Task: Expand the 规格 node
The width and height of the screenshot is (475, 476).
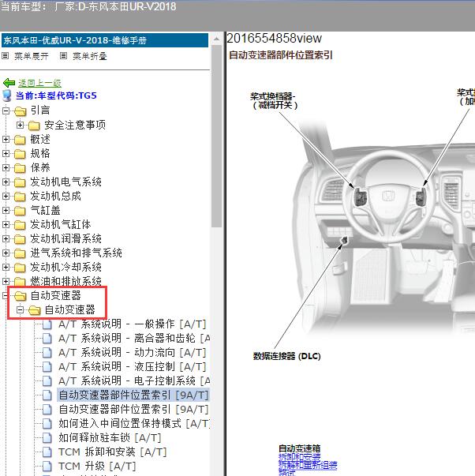Action: click(6, 153)
